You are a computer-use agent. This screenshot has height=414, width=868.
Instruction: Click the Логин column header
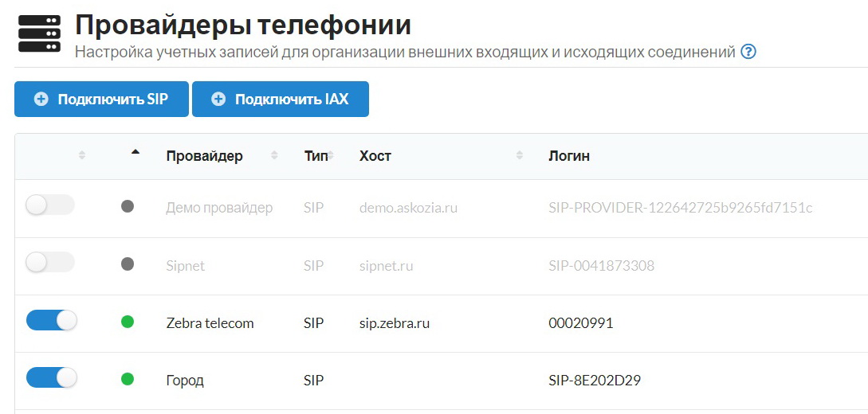pyautogui.click(x=569, y=156)
